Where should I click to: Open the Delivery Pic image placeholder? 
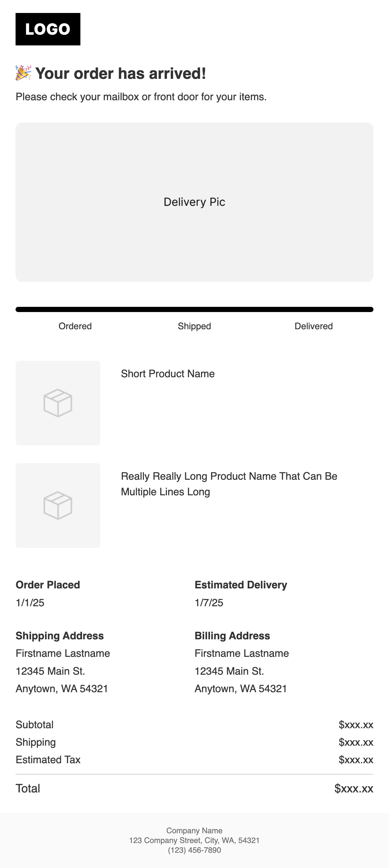point(194,202)
